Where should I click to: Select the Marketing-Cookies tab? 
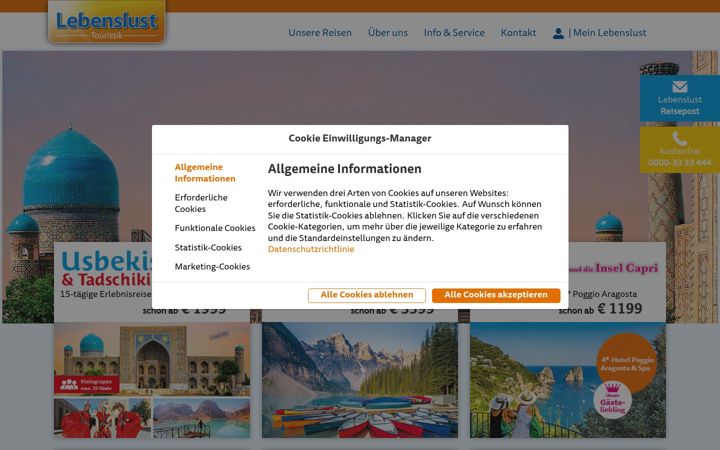coord(212,267)
